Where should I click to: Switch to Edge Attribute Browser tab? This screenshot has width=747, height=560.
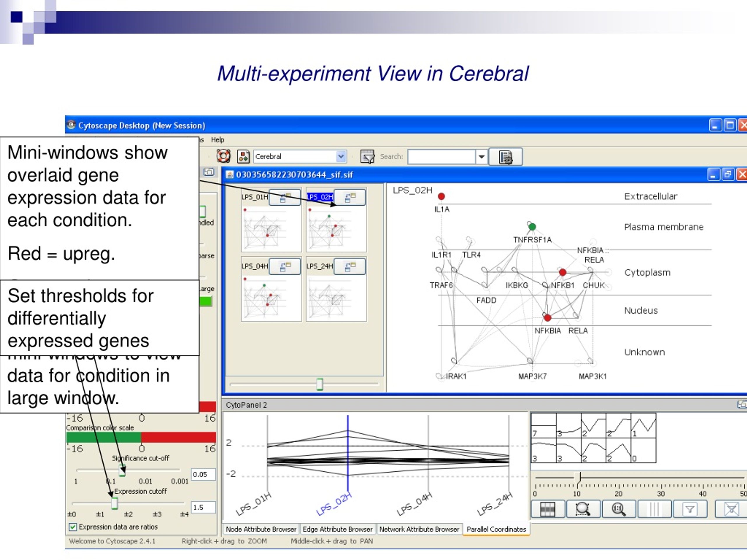(x=337, y=529)
